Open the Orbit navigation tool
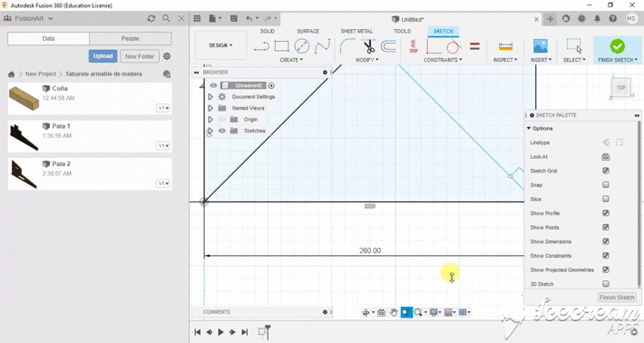The width and height of the screenshot is (644, 343). (x=366, y=313)
